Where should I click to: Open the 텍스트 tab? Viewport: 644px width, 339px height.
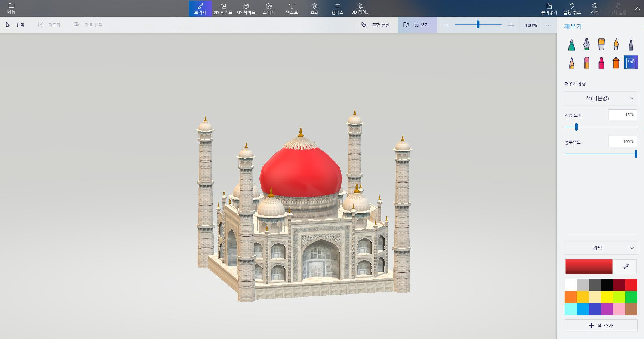292,8
